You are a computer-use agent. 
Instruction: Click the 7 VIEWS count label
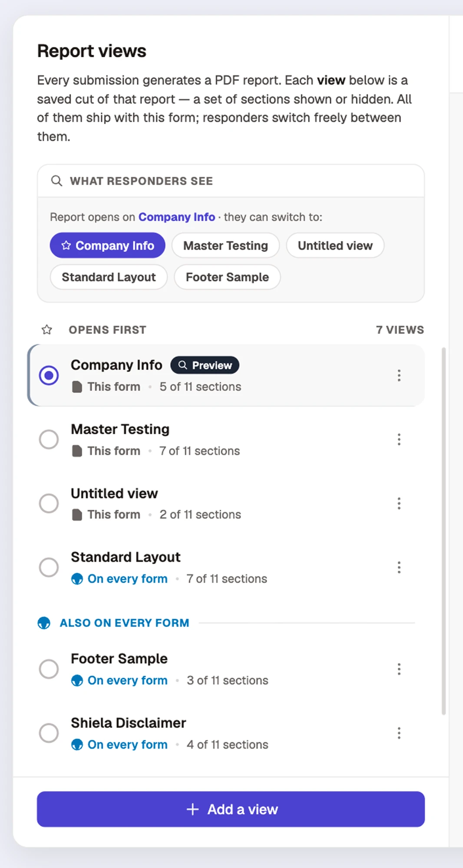pyautogui.click(x=400, y=330)
